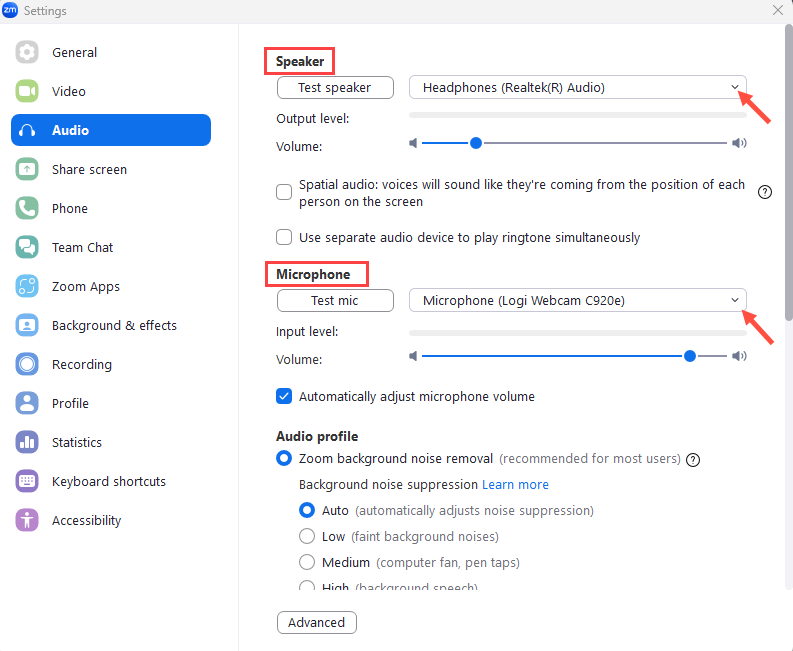The image size is (793, 651).
Task: Click the Team Chat bubble icon
Action: tap(27, 247)
